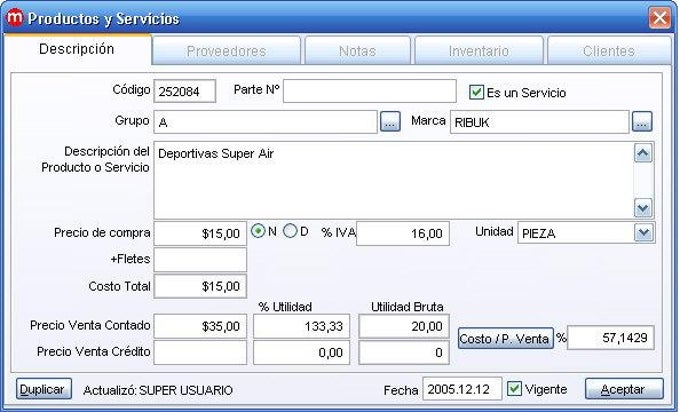
Task: Click the Fecha field showing 2005.12.12
Action: pos(462,389)
